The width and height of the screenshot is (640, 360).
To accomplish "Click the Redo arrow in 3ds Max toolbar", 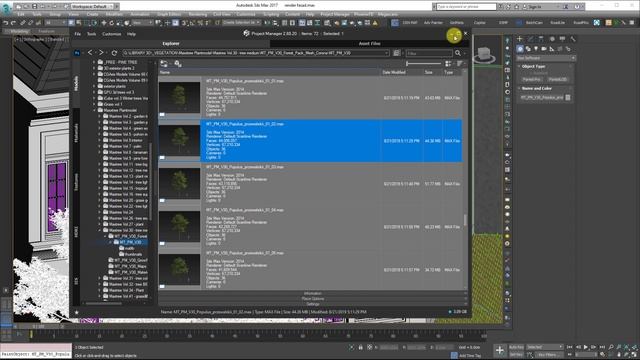I will tap(13, 23).
